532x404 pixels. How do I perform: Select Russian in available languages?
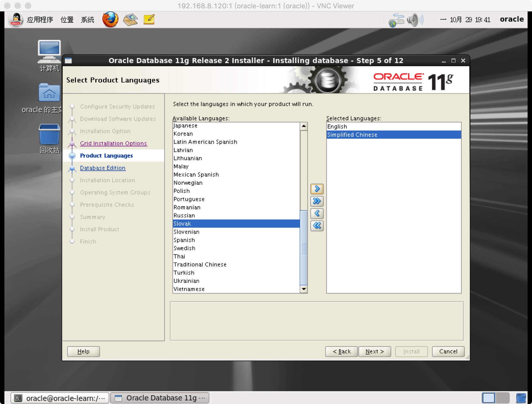(x=236, y=216)
